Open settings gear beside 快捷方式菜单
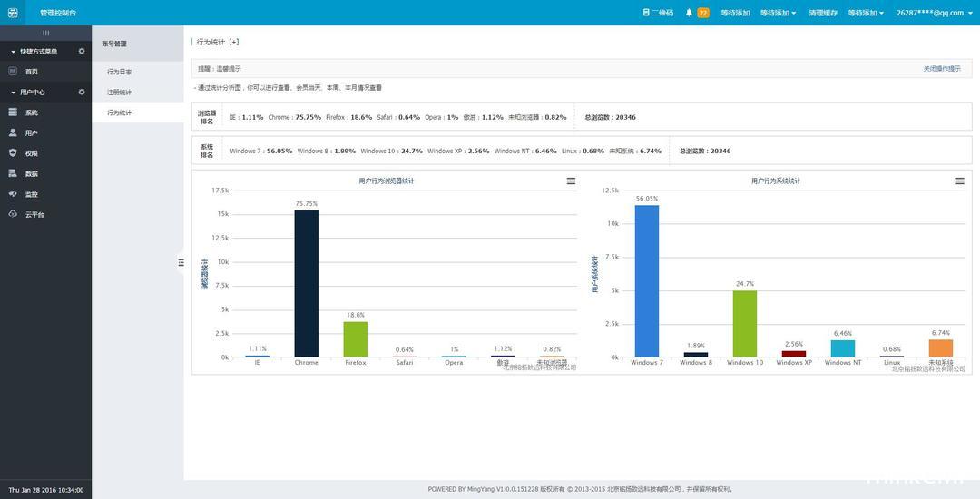980x499 pixels. tap(82, 51)
